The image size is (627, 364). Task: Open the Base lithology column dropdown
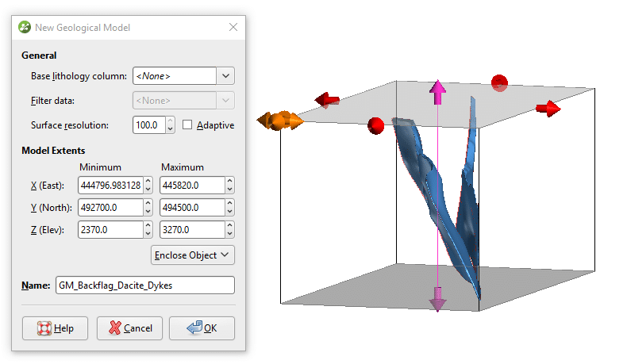coord(225,76)
